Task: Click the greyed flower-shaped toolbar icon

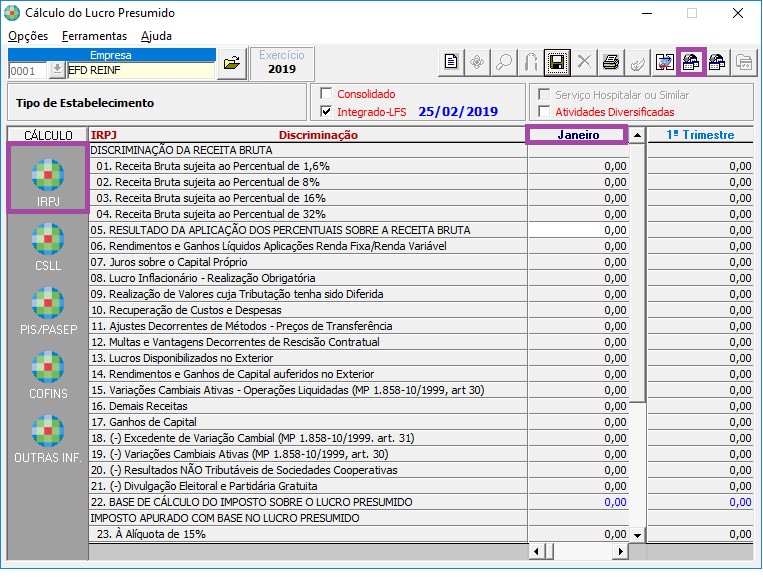Action: coord(477,62)
